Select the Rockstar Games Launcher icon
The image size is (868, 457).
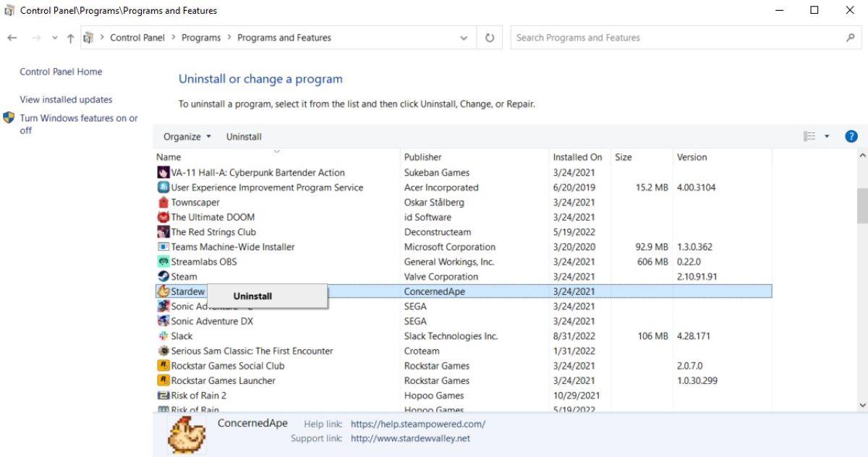coord(163,380)
